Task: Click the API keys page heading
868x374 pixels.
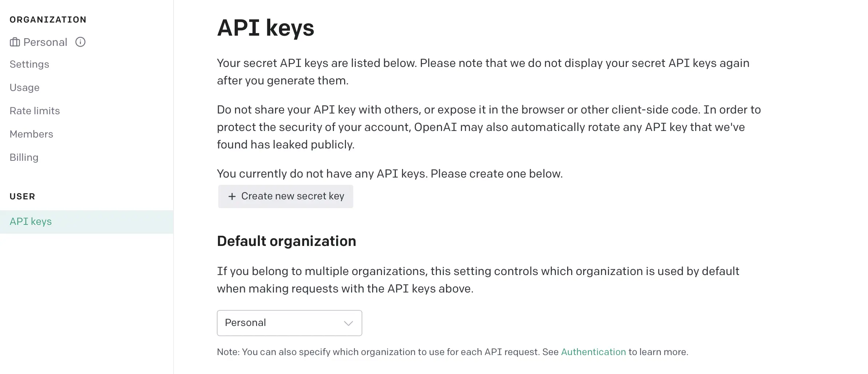Action: click(x=266, y=28)
